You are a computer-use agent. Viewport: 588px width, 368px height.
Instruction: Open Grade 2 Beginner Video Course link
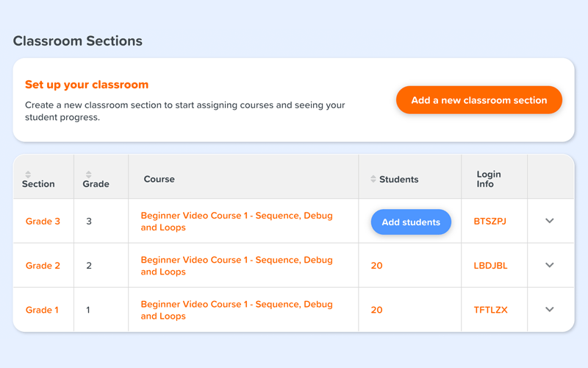(x=236, y=266)
